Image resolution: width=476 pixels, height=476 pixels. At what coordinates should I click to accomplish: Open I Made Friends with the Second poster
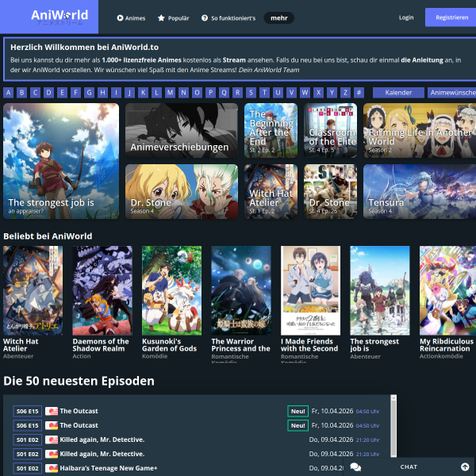point(310,290)
